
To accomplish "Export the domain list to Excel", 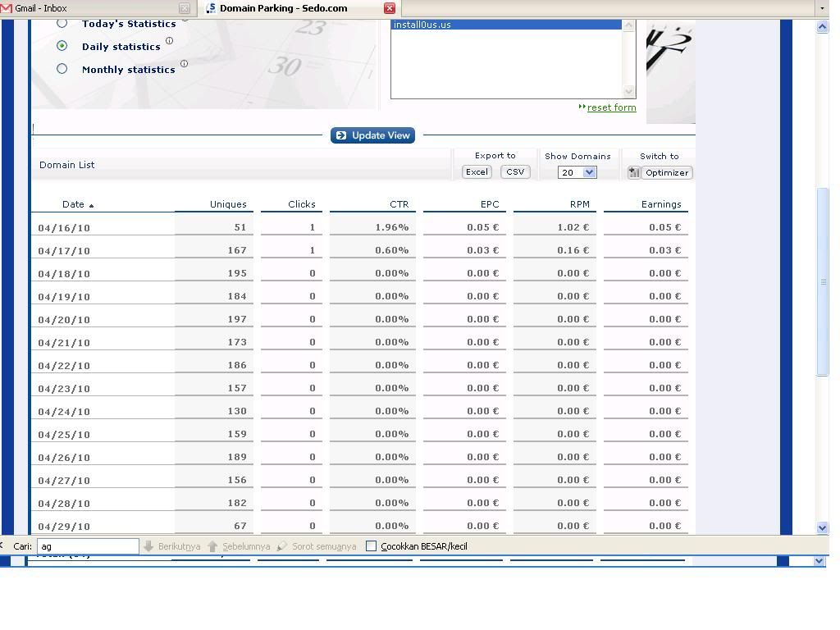I will pos(477,172).
